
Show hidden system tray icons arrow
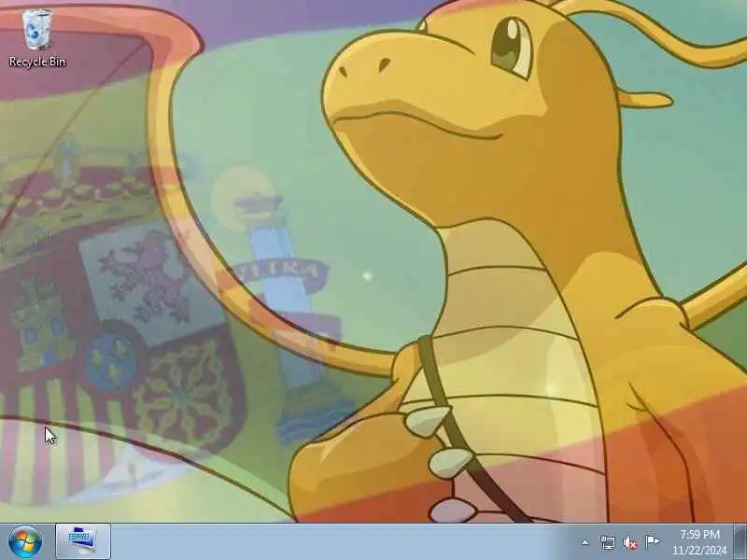pos(585,542)
